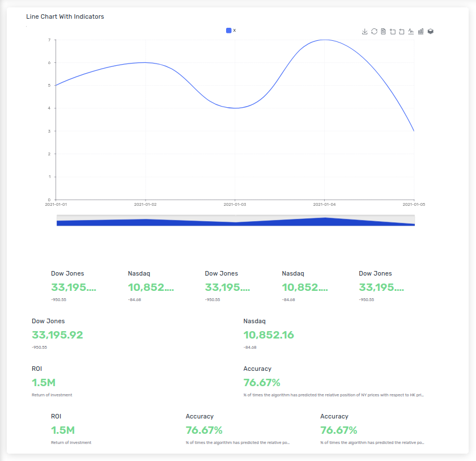Click the line peak at 2021-01-04
The height and width of the screenshot is (461, 476).
click(x=324, y=40)
